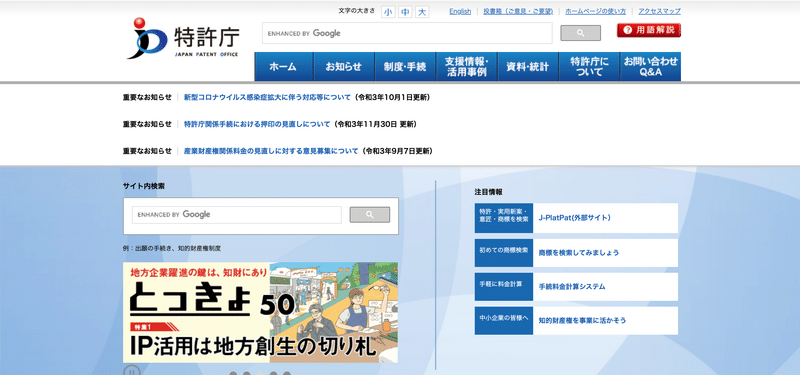
Task: Set text size to large (大)
Action: click(x=422, y=12)
